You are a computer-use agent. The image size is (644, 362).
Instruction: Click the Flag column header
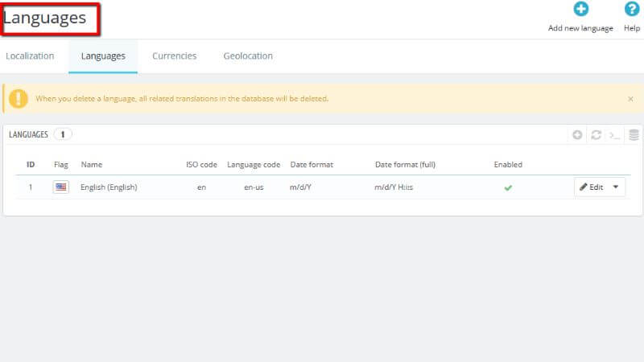pyautogui.click(x=61, y=165)
